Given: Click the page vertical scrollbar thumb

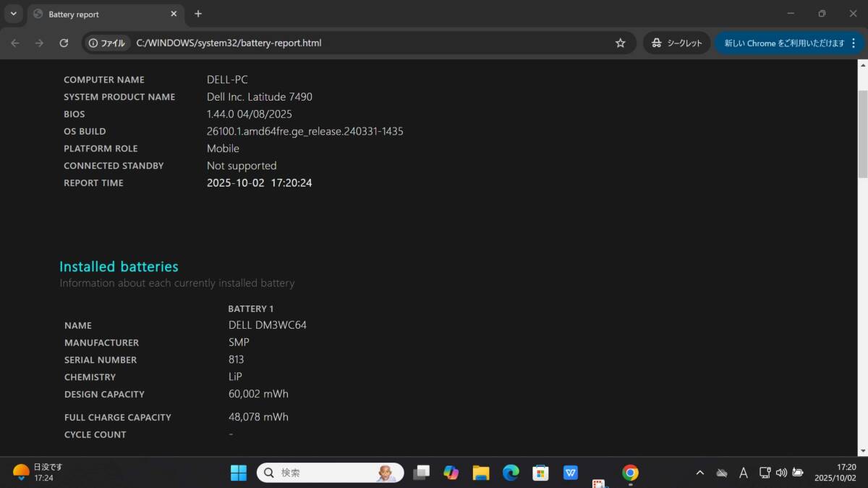Looking at the screenshot, I should coord(862,134).
